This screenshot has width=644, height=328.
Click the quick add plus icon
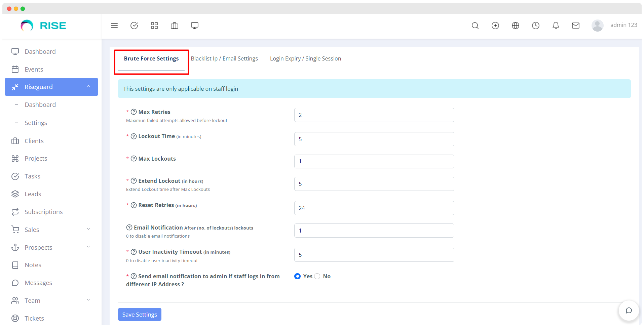coord(495,26)
